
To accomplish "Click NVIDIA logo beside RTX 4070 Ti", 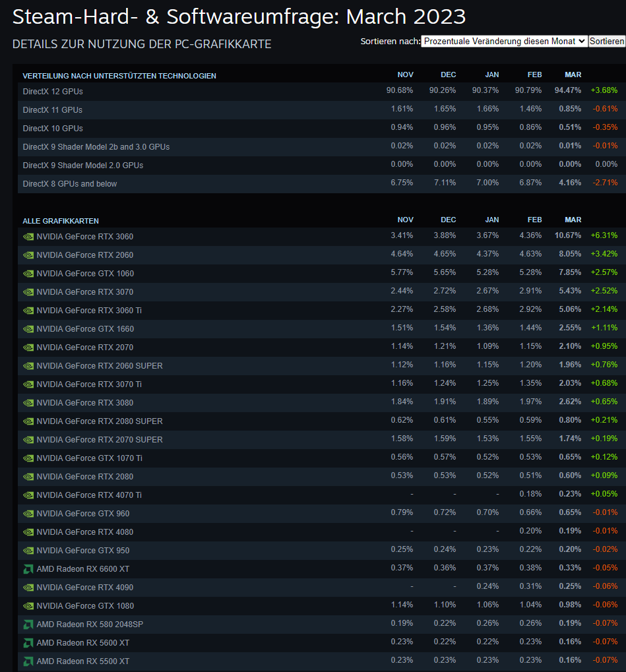I will pos(28,495).
